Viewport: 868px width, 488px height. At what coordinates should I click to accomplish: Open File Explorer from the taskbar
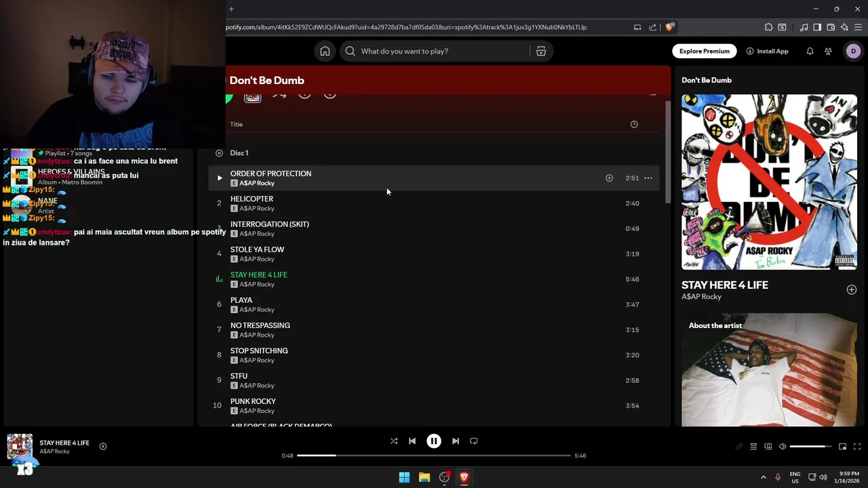pos(424,477)
